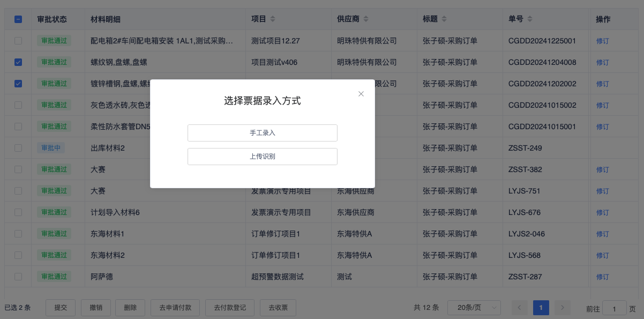The height and width of the screenshot is (319, 644).
Task: Check the row CGDD20241015002 checkbox
Action: pos(18,105)
